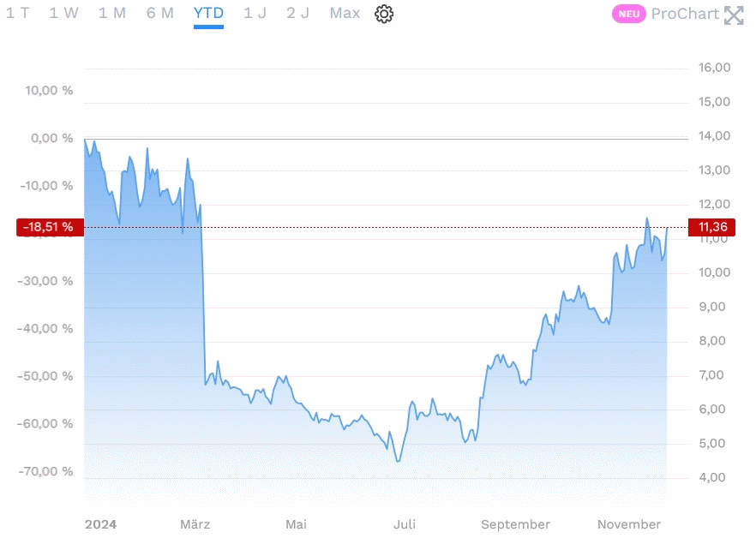Click the März marker on the timeline
This screenshot has height=544, width=756.
195,524
